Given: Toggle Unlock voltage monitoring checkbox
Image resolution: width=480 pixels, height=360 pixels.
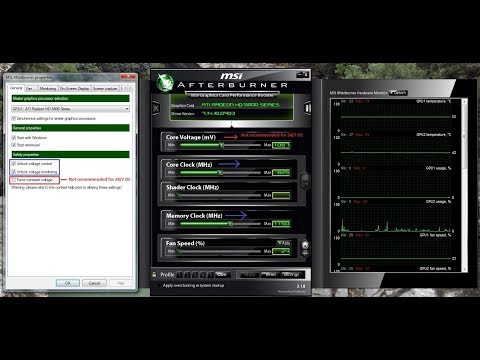Looking at the screenshot, I should [x=14, y=172].
